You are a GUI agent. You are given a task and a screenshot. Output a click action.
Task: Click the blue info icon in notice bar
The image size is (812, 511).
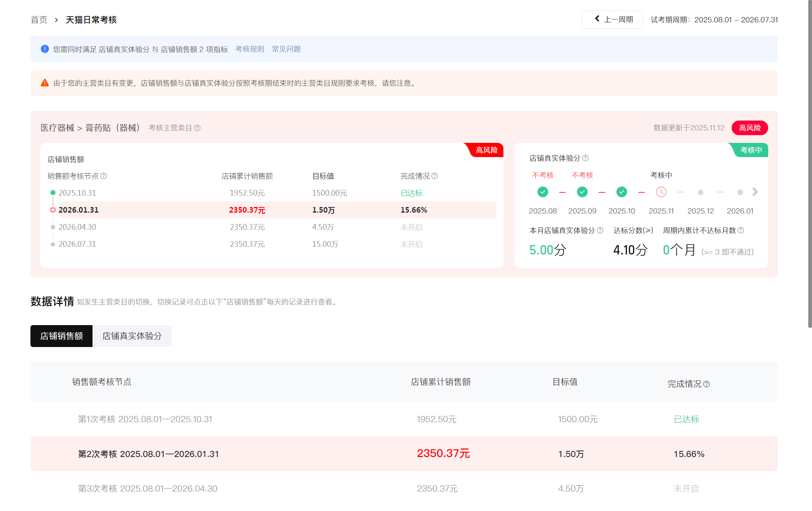(45, 49)
